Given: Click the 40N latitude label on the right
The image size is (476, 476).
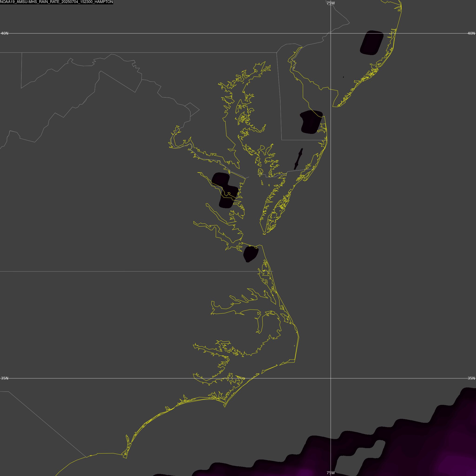Looking at the screenshot, I should tap(471, 33).
